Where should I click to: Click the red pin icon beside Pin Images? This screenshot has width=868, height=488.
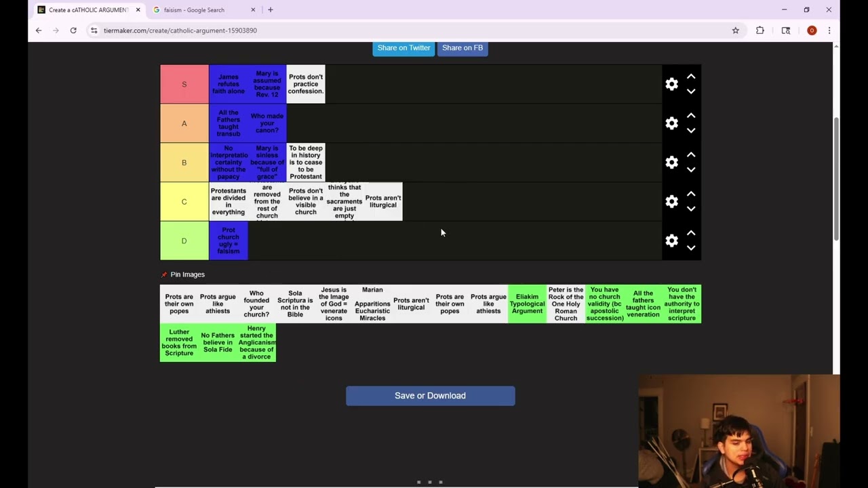click(x=164, y=274)
